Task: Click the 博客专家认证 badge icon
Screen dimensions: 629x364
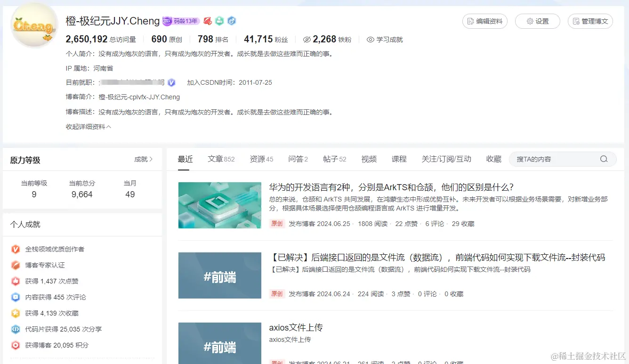Action: tap(16, 265)
